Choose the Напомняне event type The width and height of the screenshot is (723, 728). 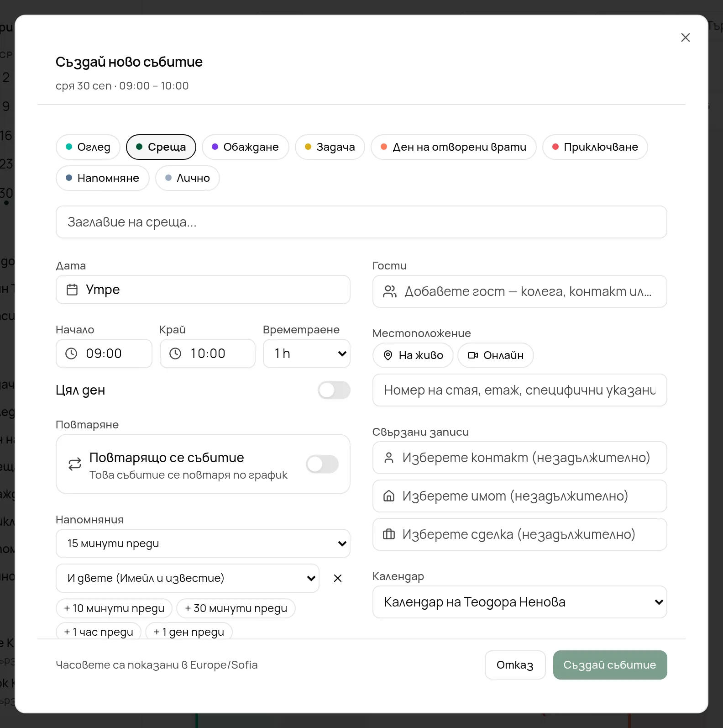point(103,178)
